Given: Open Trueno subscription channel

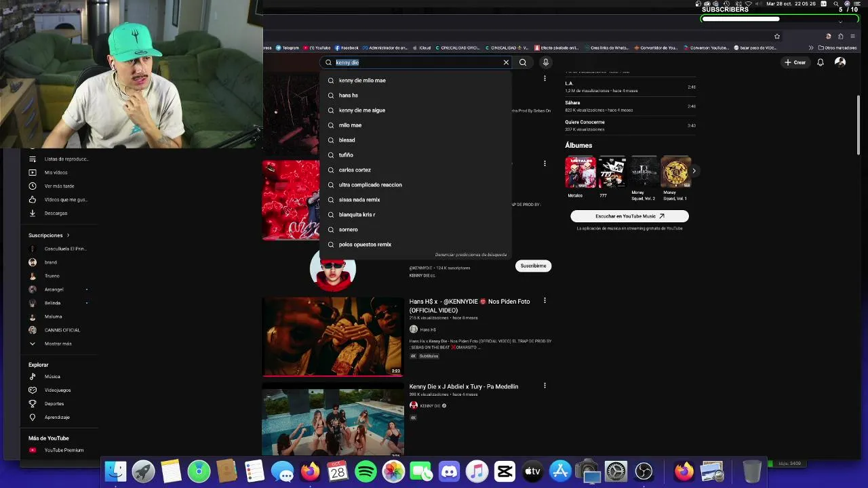Looking at the screenshot, I should [60, 276].
